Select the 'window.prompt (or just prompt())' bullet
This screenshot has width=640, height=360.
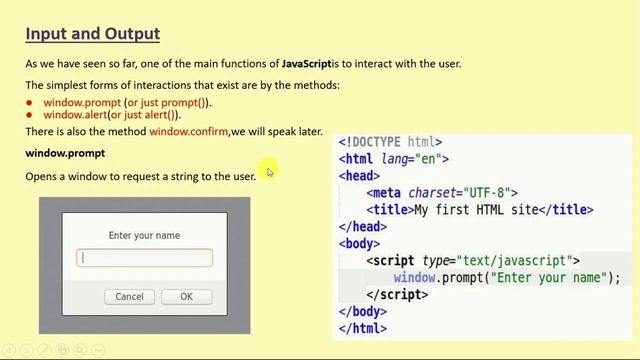127,102
